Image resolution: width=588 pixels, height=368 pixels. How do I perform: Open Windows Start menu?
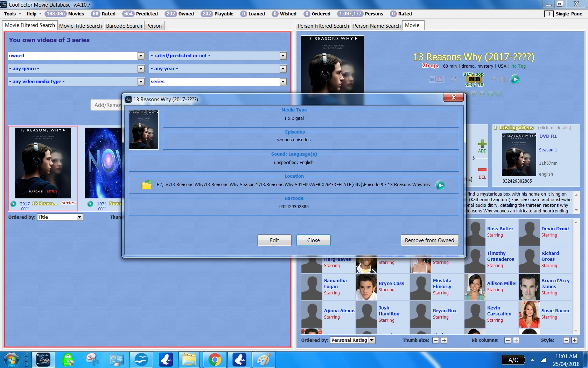(11, 360)
